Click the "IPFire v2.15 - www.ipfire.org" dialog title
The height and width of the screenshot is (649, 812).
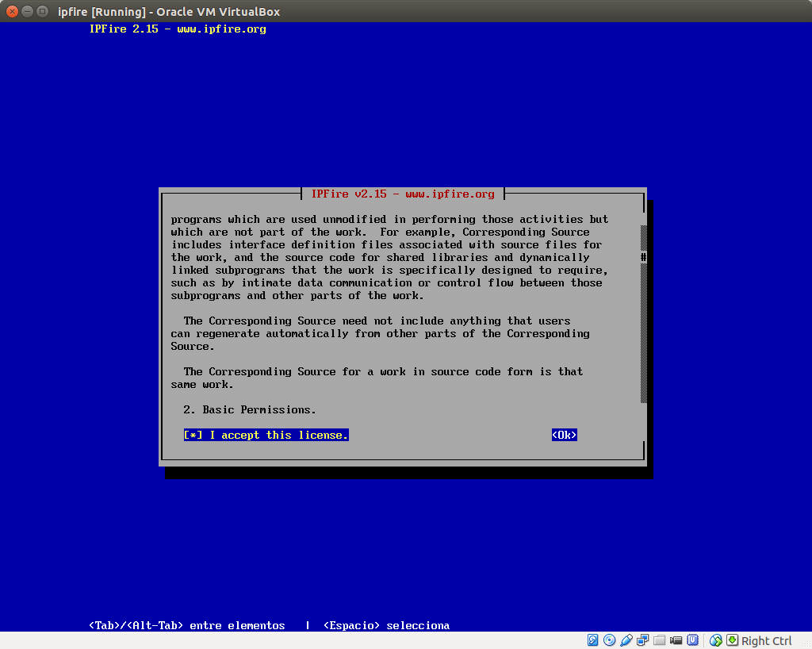pos(403,193)
